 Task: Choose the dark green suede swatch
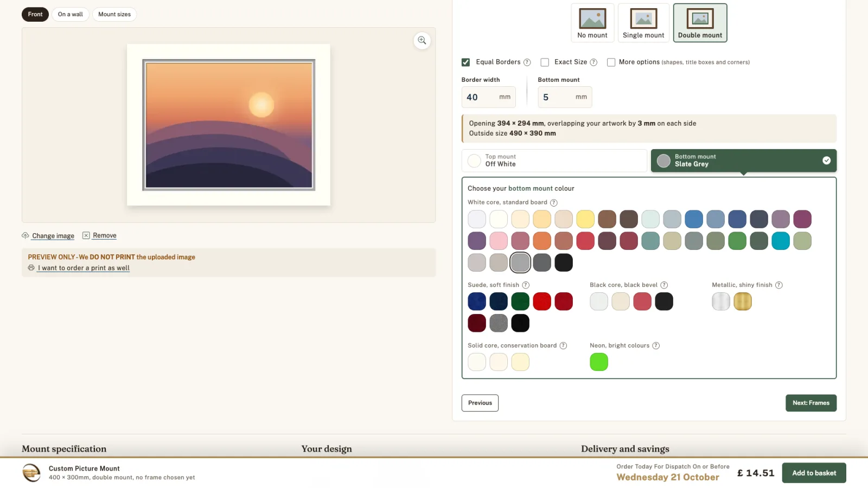[x=520, y=301]
